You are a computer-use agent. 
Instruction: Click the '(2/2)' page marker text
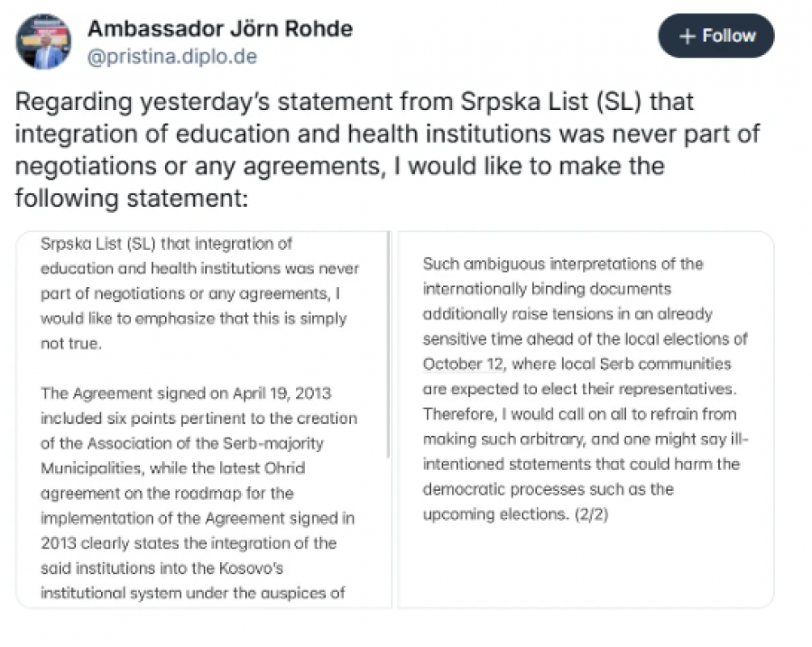click(x=591, y=513)
